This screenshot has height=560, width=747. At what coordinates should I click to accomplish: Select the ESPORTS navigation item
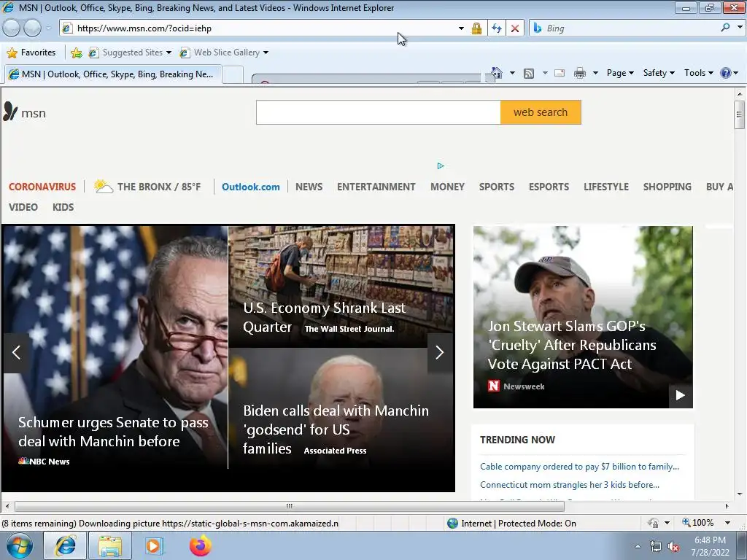tap(549, 187)
